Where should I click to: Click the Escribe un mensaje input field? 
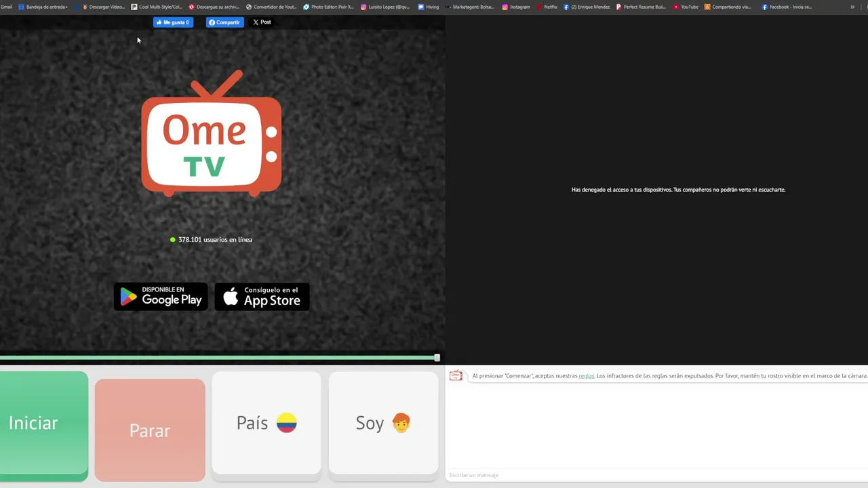tap(656, 475)
